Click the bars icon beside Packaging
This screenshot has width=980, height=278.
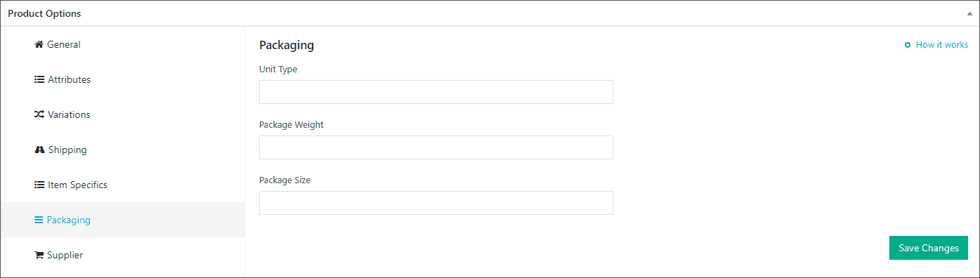point(39,220)
